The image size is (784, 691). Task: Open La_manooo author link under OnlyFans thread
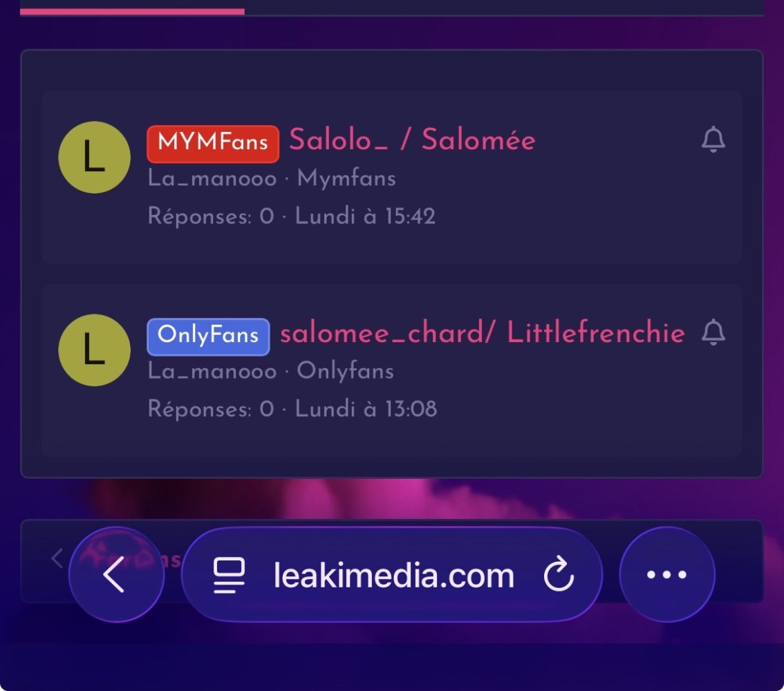tap(212, 371)
